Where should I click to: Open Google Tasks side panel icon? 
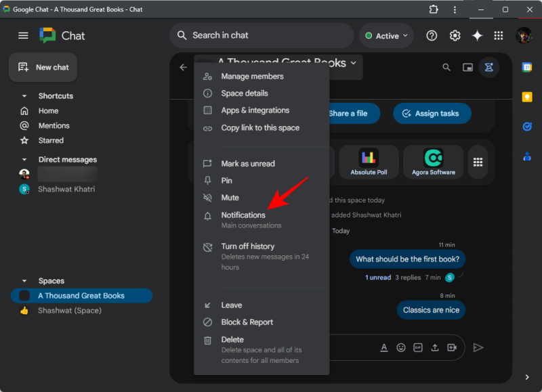526,127
